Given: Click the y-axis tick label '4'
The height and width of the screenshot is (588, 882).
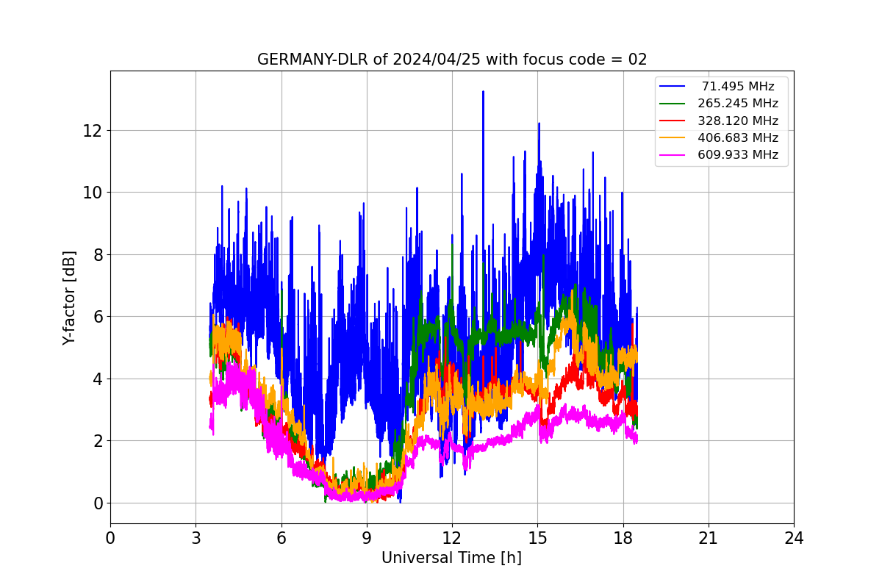Looking at the screenshot, I should 98,379.
